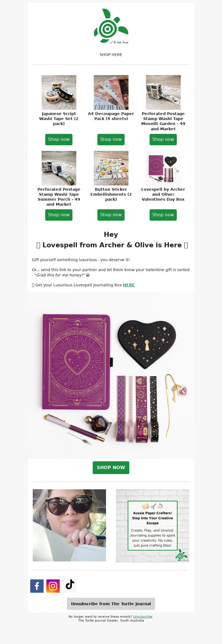The height and width of the screenshot is (644, 222).
Task: Click the small Unsubscribe footer link
Action: 143,617
